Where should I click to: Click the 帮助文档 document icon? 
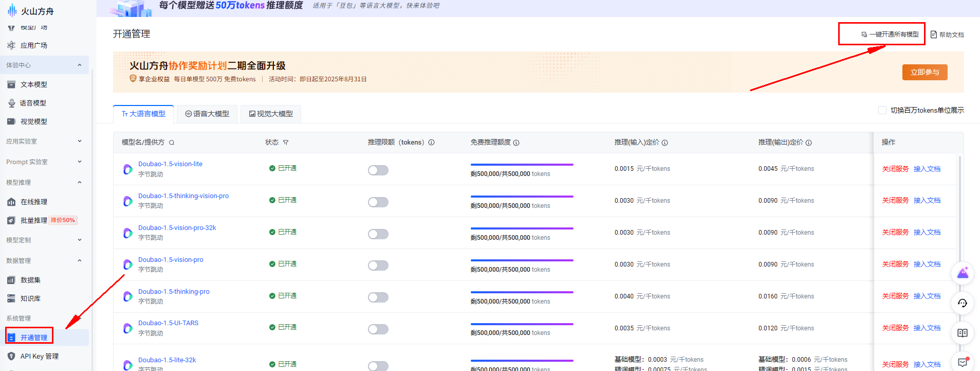934,34
